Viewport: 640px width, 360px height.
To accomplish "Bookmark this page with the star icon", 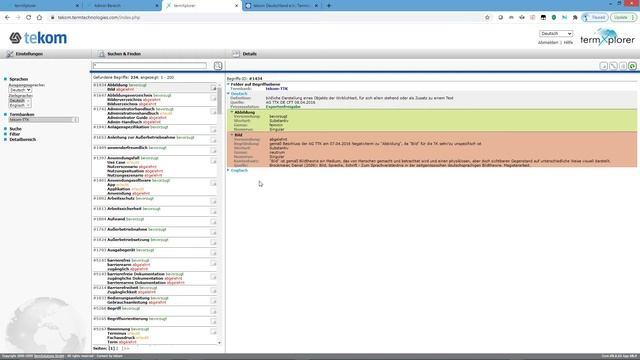I will point(487,18).
